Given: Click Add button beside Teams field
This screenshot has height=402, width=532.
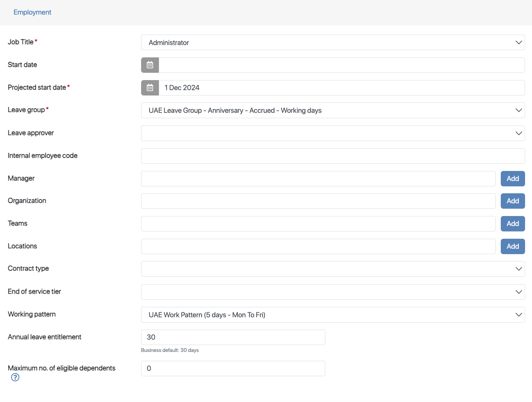Looking at the screenshot, I should coord(512,224).
